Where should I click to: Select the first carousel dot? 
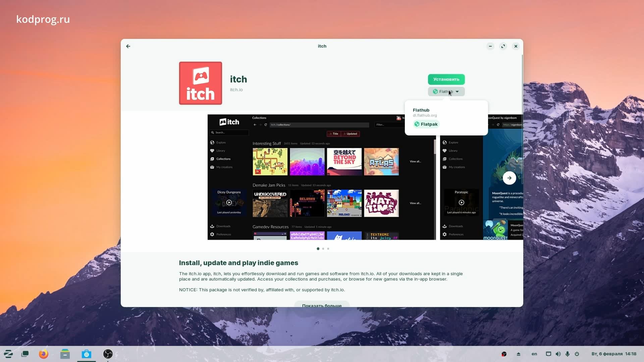[318, 249]
